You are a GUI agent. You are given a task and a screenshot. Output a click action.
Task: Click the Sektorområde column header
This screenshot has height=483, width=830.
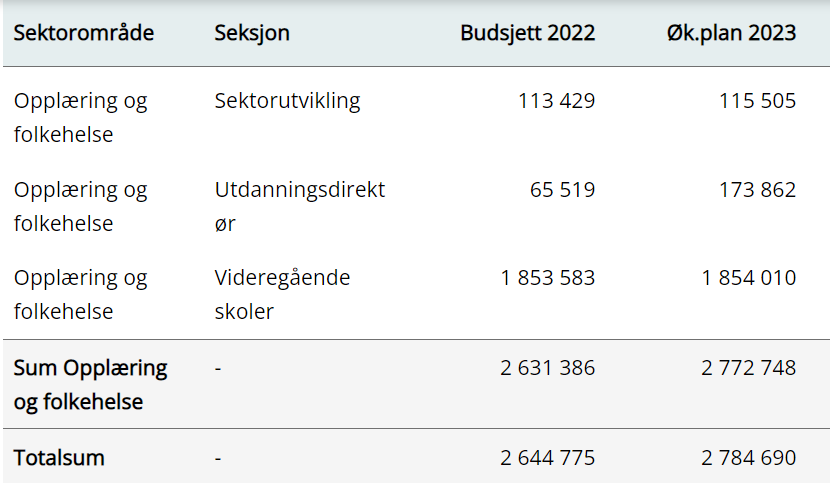coord(84,33)
